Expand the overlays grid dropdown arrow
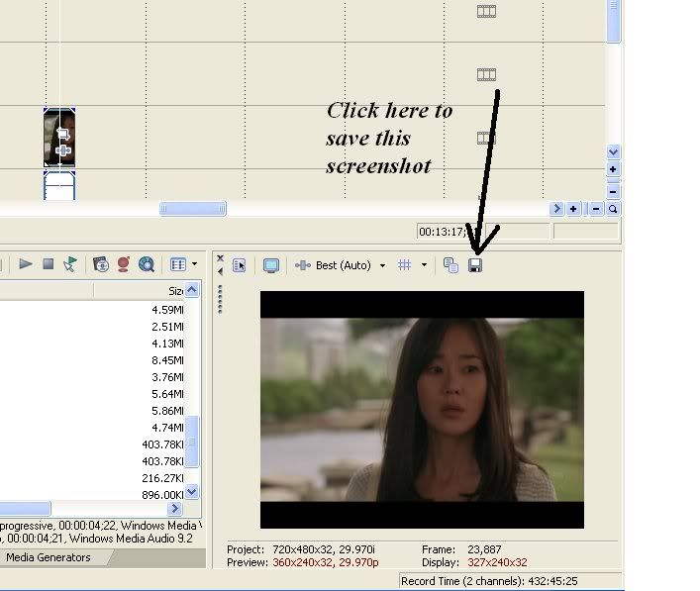This screenshot has height=591, width=700. point(424,265)
